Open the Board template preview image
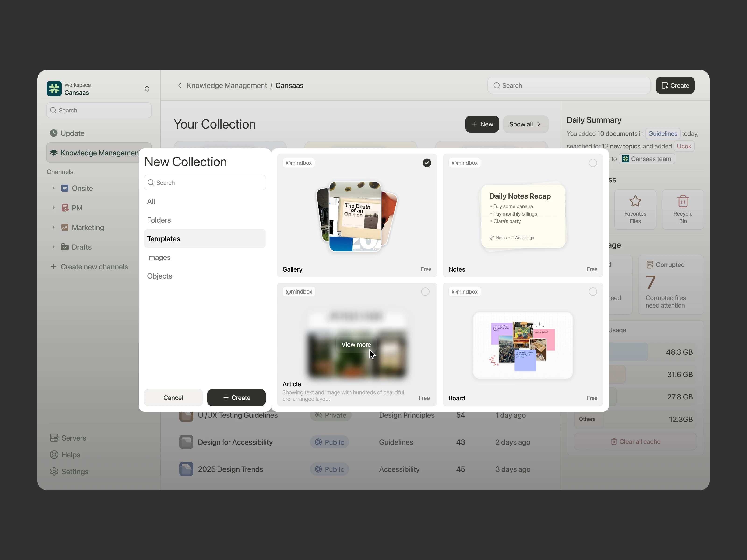 (x=523, y=345)
